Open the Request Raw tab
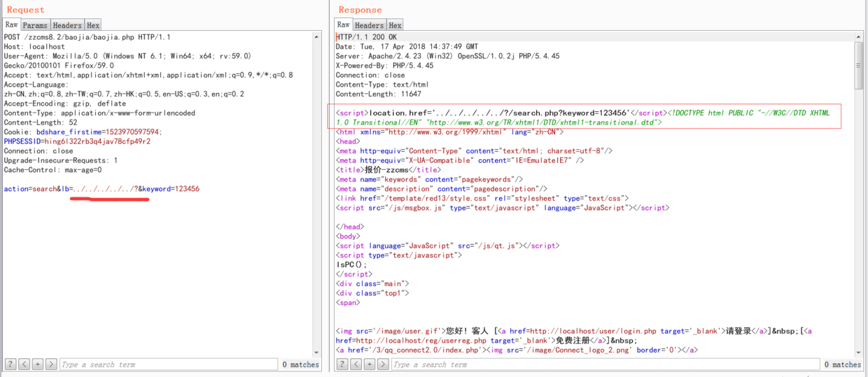 click(11, 25)
